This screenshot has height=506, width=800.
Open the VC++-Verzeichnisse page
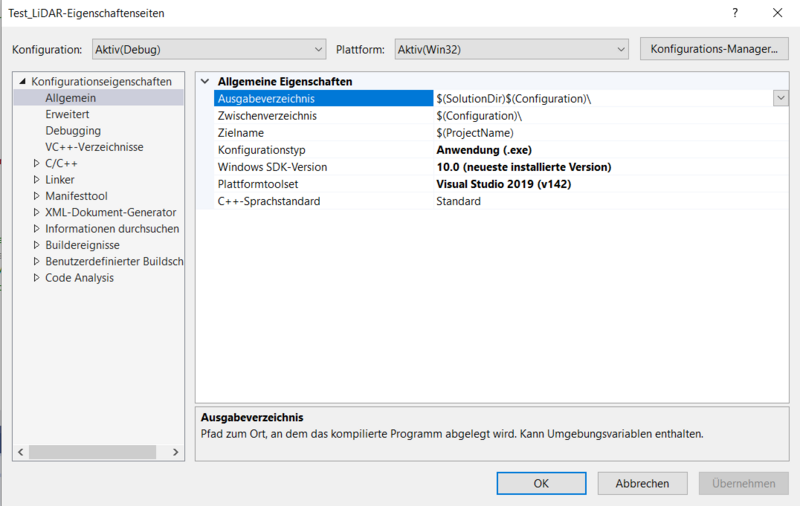click(x=94, y=147)
